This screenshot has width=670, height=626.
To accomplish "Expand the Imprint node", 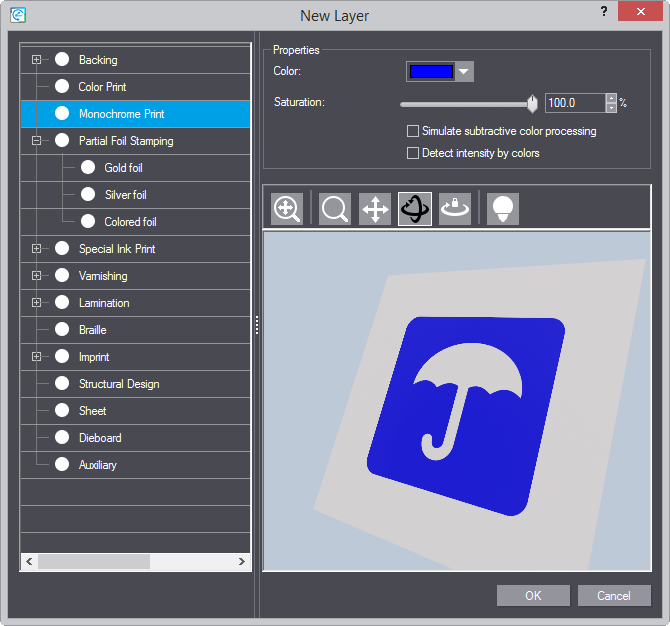I will tap(37, 356).
